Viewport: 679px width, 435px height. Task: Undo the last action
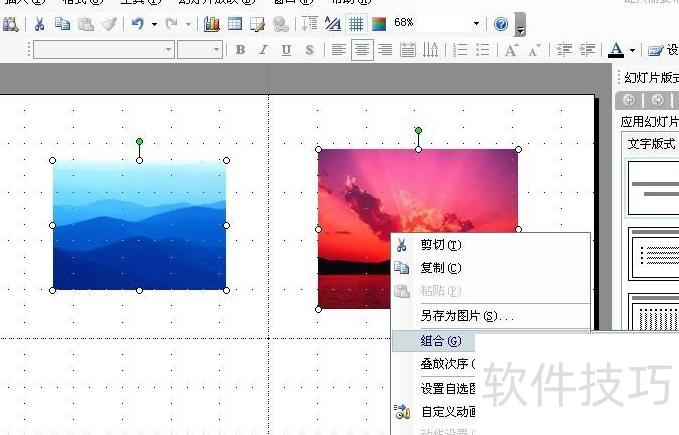(x=138, y=23)
